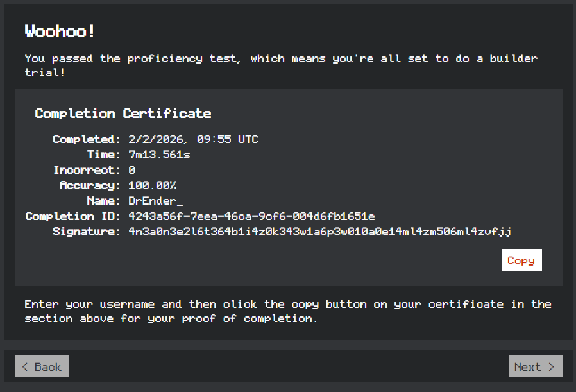This screenshot has width=576, height=392.
Task: Click the 100.00% accuracy value
Action: (153, 185)
